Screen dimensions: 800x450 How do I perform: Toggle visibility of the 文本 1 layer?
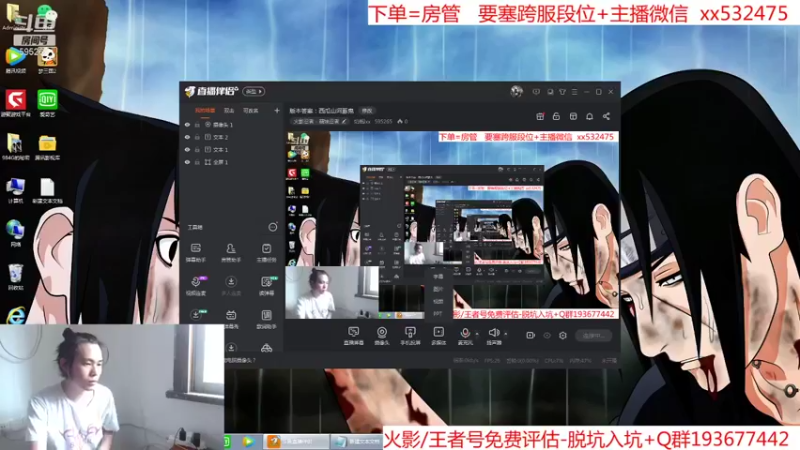187,149
